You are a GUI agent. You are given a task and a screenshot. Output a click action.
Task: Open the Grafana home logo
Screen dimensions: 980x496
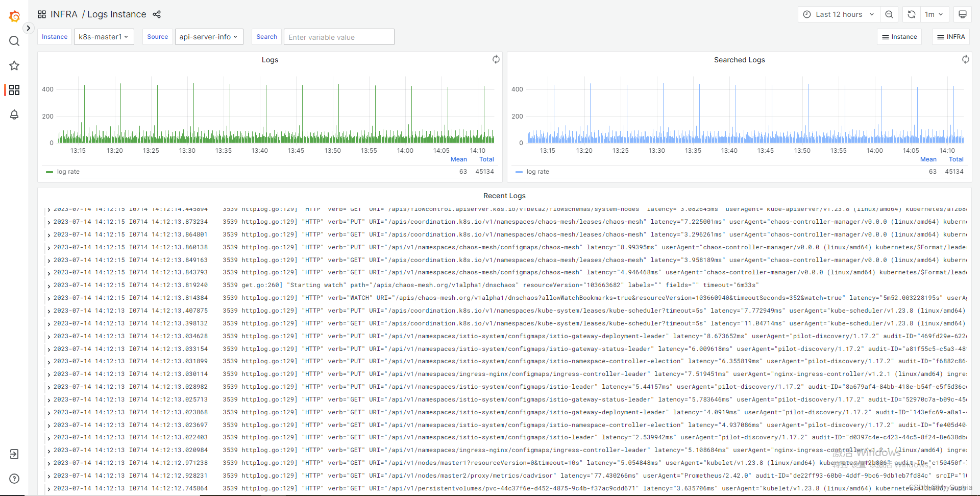pyautogui.click(x=14, y=16)
